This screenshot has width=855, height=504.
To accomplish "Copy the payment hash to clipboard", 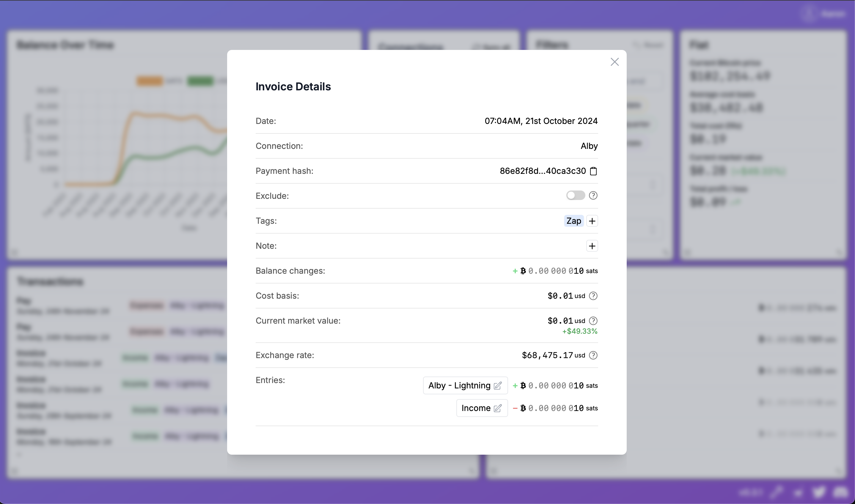I will pos(593,171).
